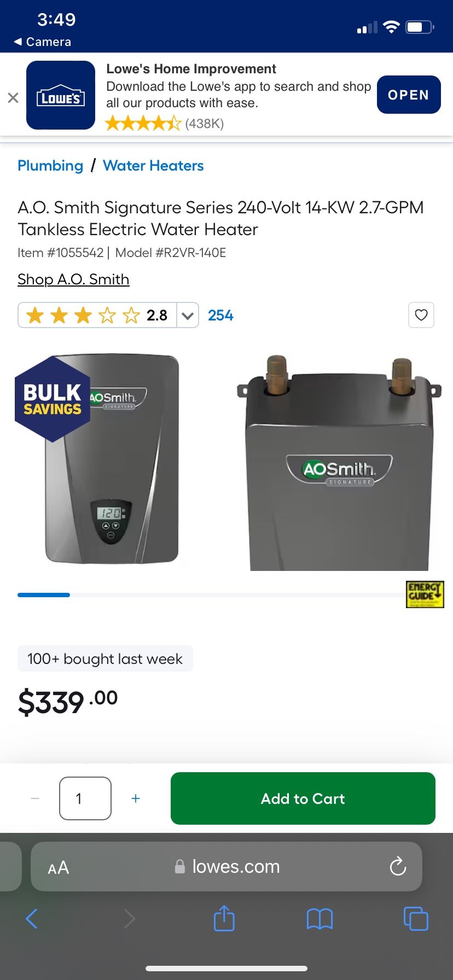Screen dimensions: 453x980
Task: Select the quantity input field
Action: 85,798
